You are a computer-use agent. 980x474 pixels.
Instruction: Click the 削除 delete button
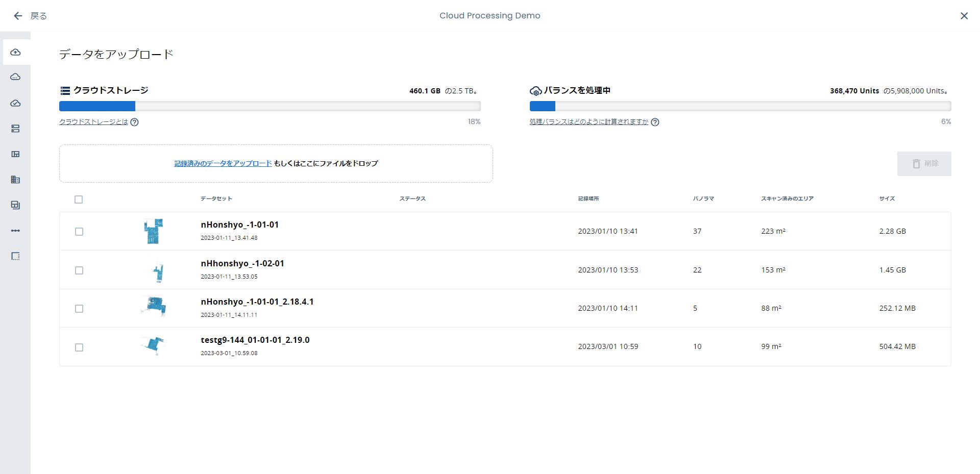tap(924, 164)
